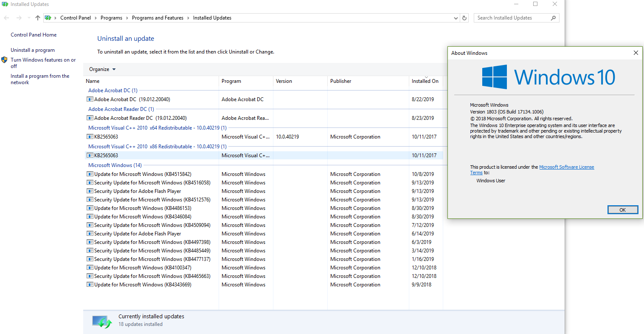
Task: Open Control Panel Home link
Action: point(34,35)
